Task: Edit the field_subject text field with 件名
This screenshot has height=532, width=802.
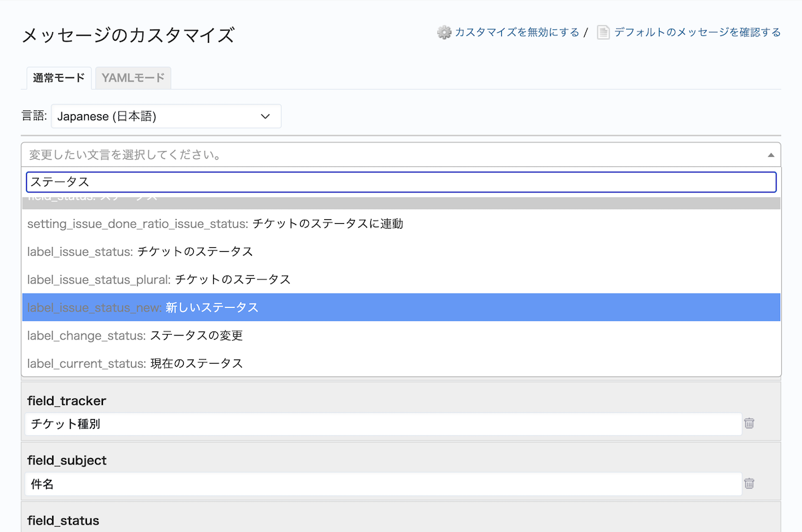Action: 382,484
